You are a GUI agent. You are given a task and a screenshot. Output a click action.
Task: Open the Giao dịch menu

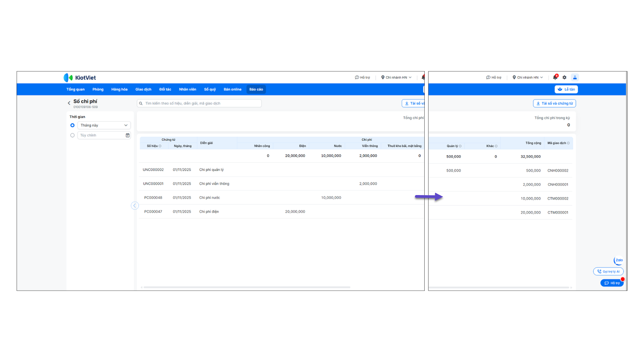[x=143, y=89]
